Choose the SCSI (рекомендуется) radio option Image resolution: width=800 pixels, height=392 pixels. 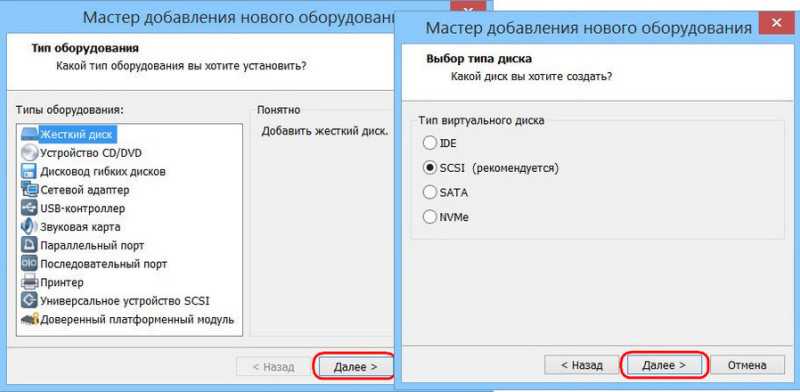430,168
